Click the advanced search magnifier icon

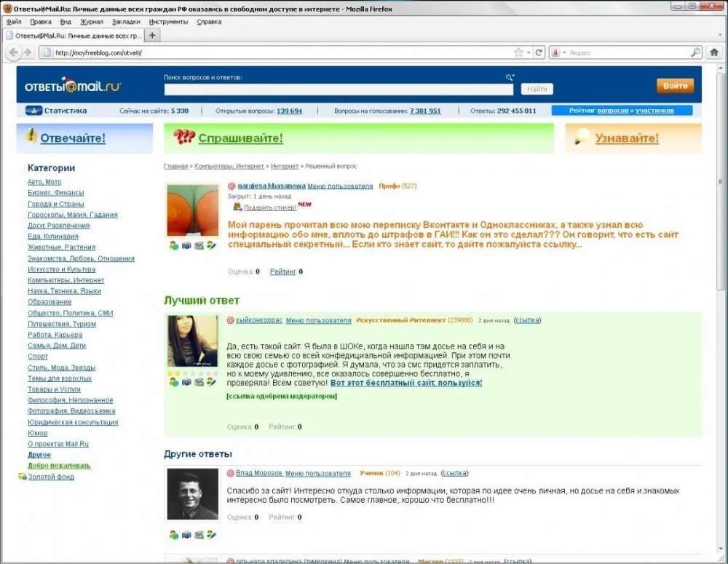[510, 78]
